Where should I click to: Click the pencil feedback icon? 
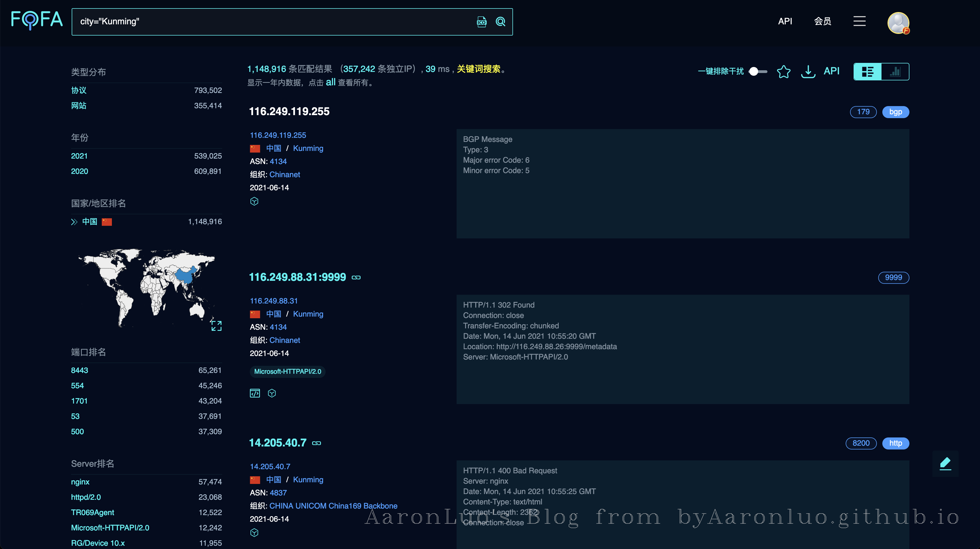pyautogui.click(x=945, y=463)
